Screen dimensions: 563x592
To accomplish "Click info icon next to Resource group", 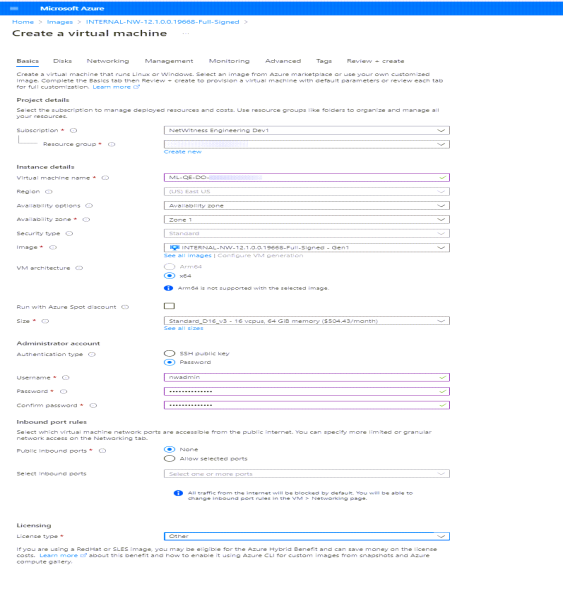I will (111, 144).
